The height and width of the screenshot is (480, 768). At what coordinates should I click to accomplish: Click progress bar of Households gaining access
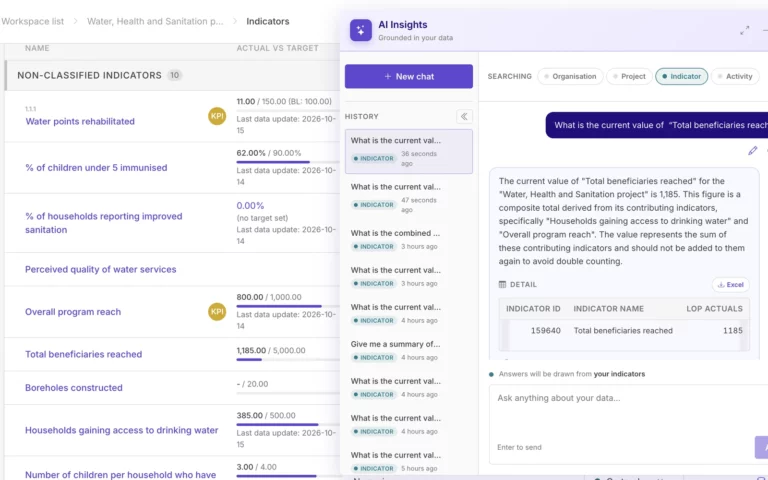(x=288, y=425)
